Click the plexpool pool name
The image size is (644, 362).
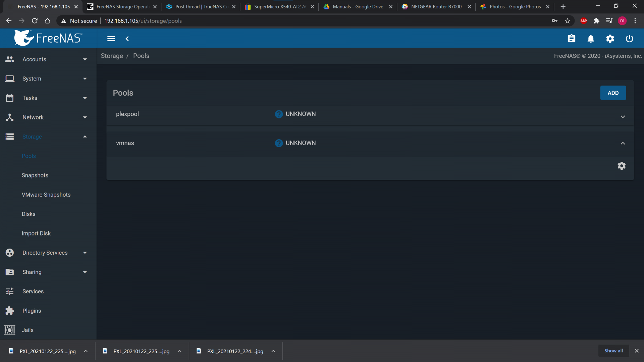pyautogui.click(x=127, y=114)
